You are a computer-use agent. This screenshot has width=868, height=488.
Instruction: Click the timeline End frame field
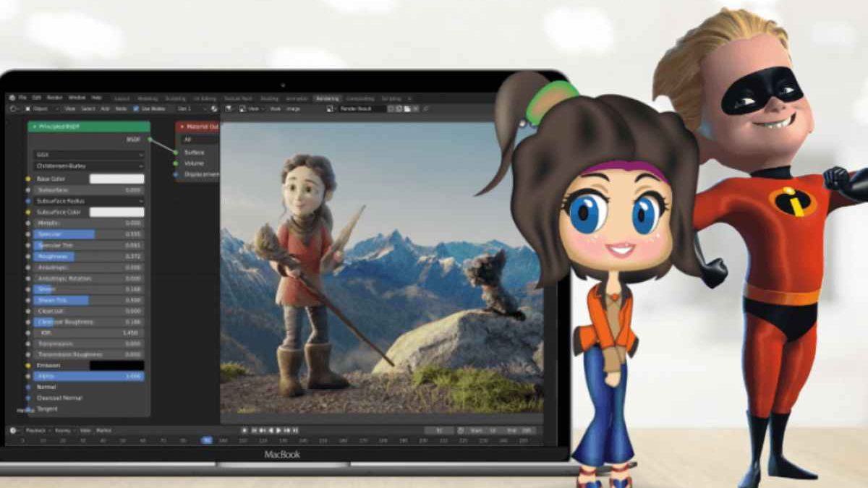pos(520,430)
